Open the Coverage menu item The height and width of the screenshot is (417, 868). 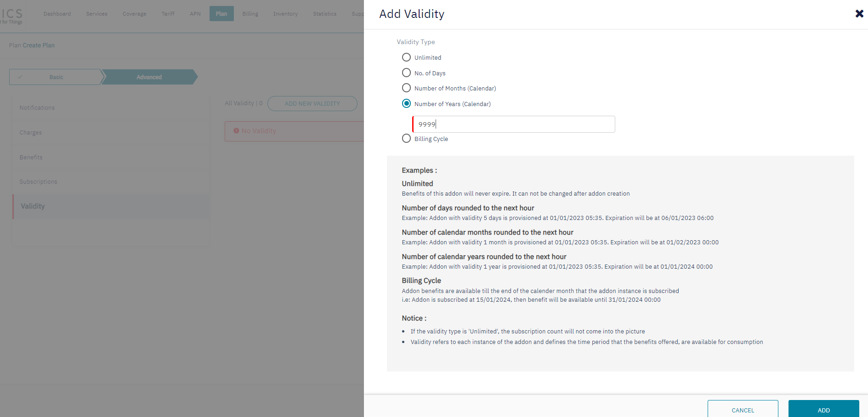pos(134,14)
